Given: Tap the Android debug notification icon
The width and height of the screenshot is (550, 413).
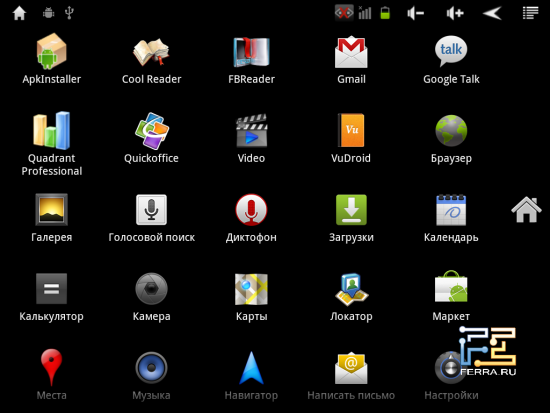Looking at the screenshot, I should [48, 13].
